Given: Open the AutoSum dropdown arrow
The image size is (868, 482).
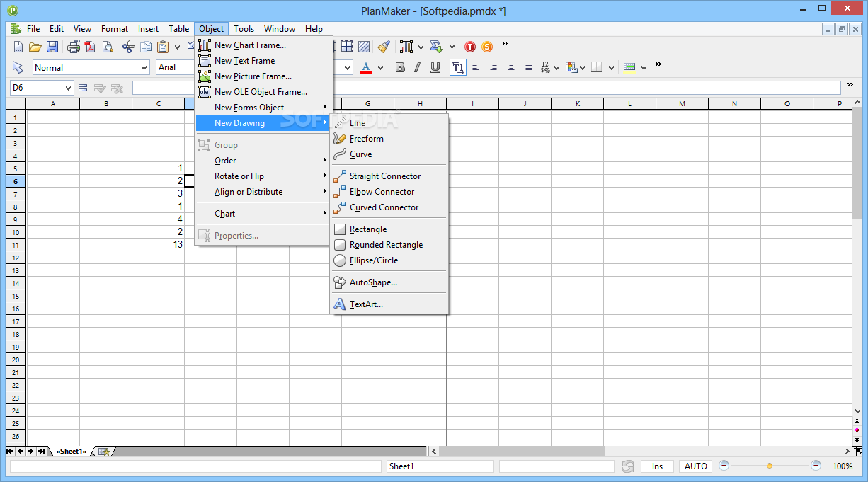Looking at the screenshot, I should click(x=451, y=47).
